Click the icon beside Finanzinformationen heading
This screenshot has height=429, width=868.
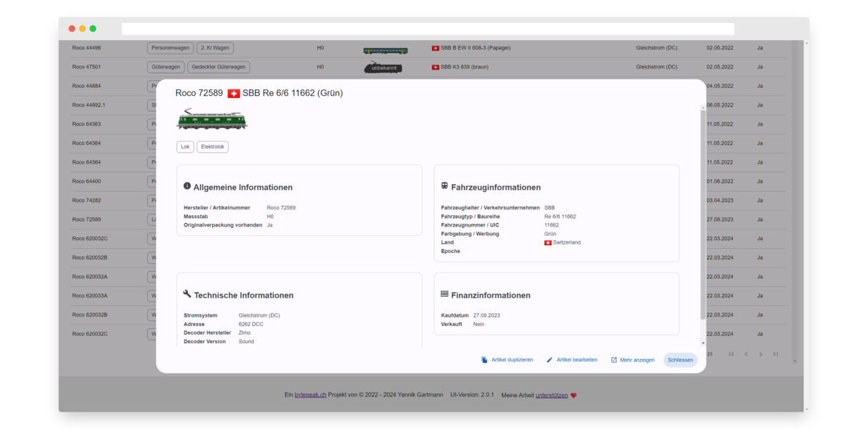pos(444,294)
